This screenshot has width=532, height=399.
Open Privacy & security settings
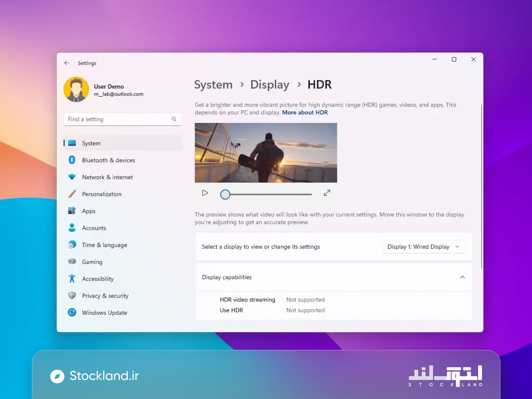click(x=123, y=296)
